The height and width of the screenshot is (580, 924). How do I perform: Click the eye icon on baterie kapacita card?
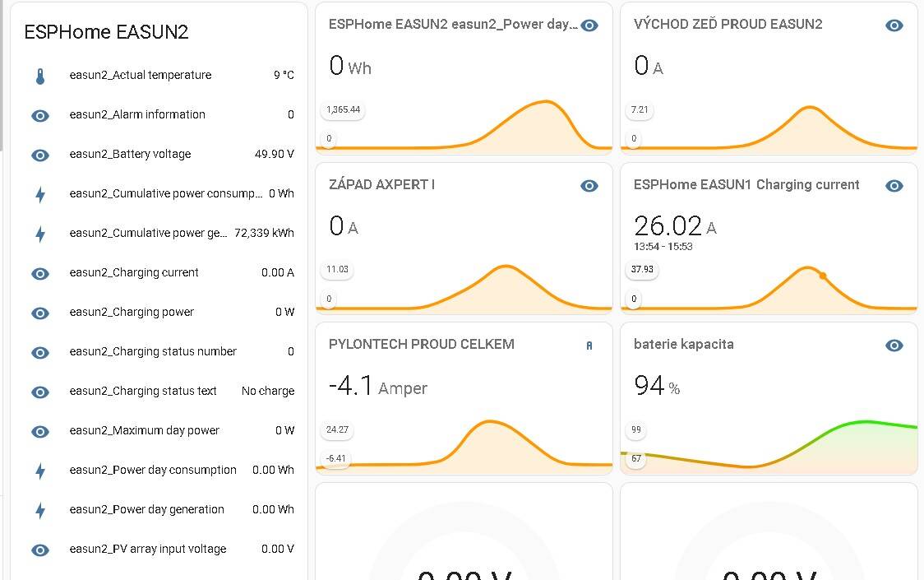coord(894,346)
